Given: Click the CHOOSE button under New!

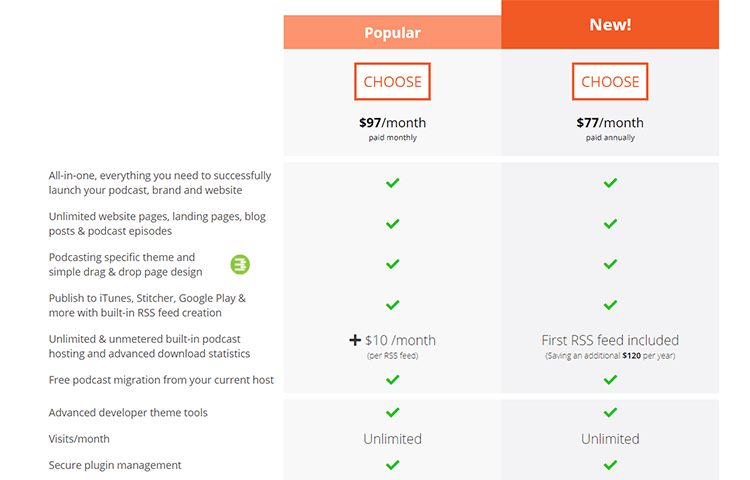Looking at the screenshot, I should pyautogui.click(x=610, y=82).
